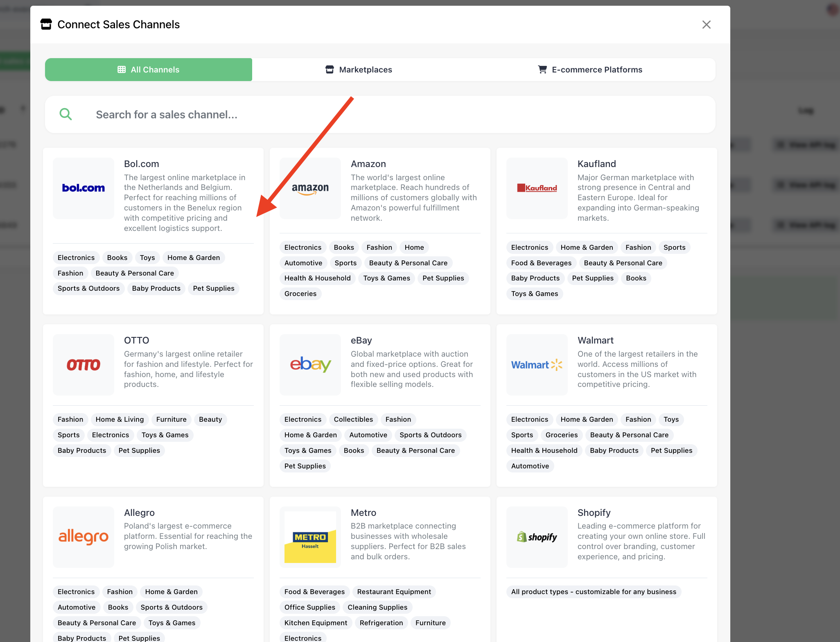Switch to the Marketplaces tab
This screenshot has width=840, height=642.
click(x=359, y=70)
